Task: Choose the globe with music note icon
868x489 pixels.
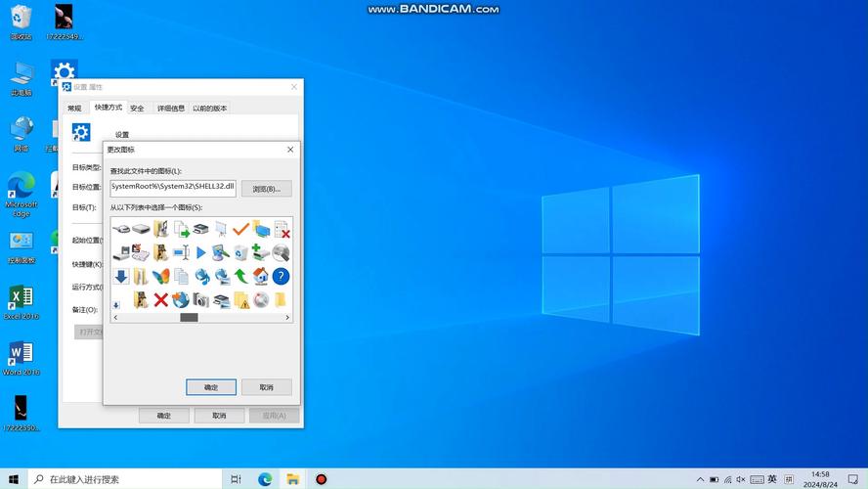Action: pyautogui.click(x=201, y=276)
